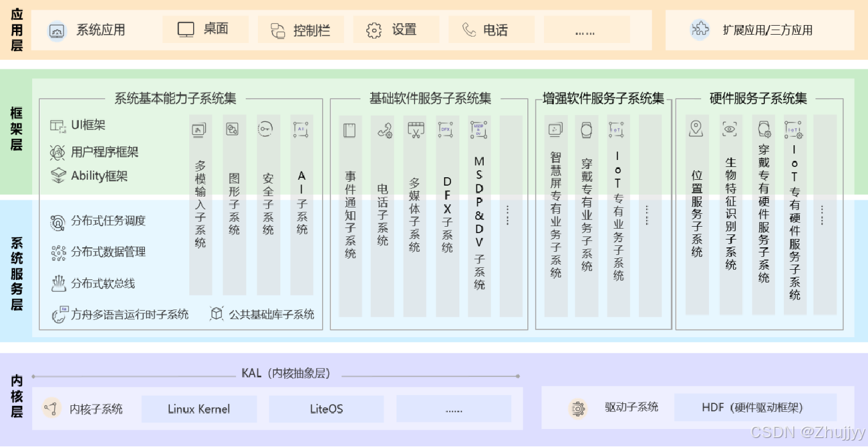Select the 分布式任务调度 icon
868x447 pixels.
click(58, 222)
